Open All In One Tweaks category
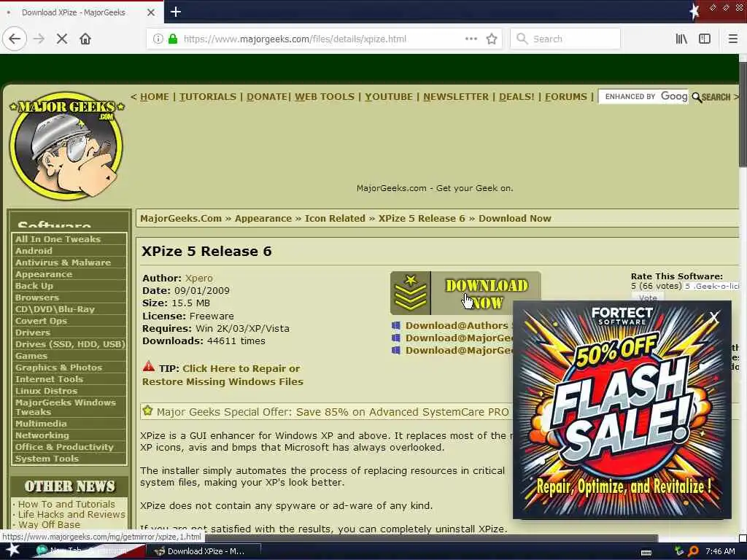 pyautogui.click(x=58, y=239)
